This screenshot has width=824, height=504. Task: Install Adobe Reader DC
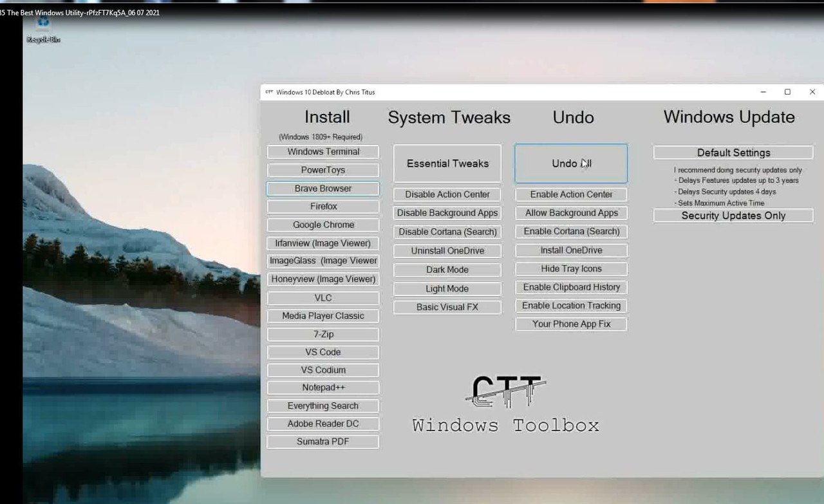pos(323,424)
